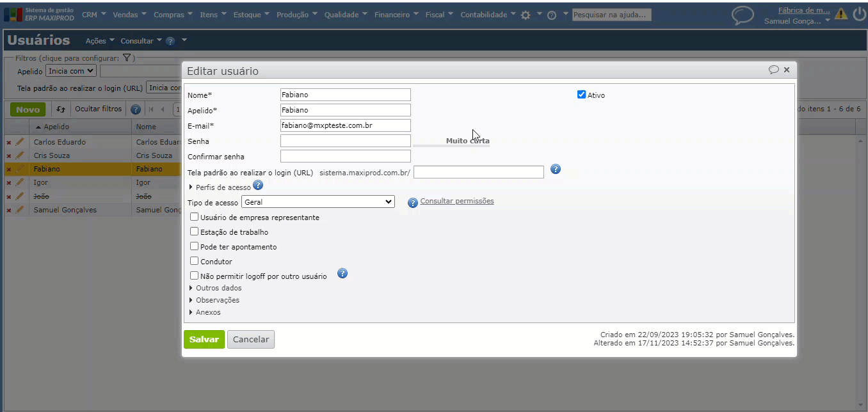868x412 pixels.
Task: Expand Perfis de acesso section
Action: [220, 187]
